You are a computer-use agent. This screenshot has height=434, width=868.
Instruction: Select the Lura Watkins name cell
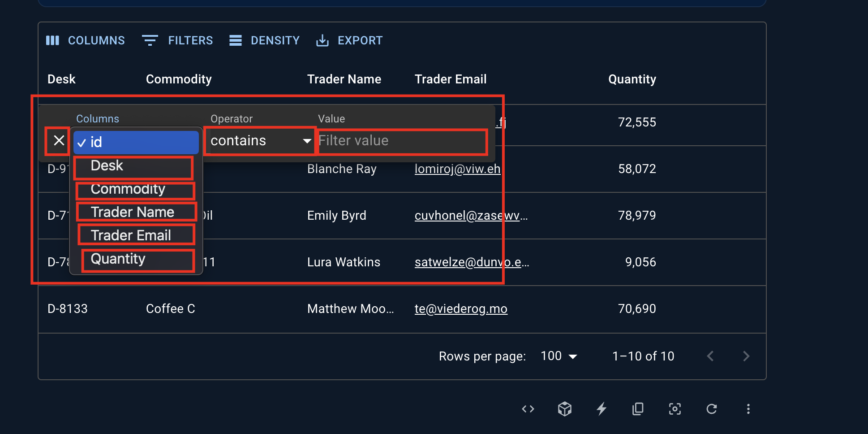pyautogui.click(x=344, y=262)
